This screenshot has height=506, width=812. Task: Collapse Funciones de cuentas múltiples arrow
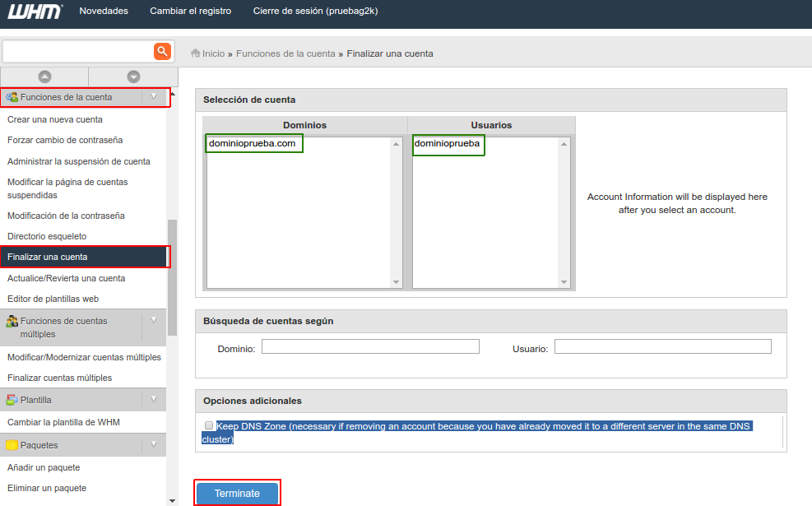(x=154, y=320)
